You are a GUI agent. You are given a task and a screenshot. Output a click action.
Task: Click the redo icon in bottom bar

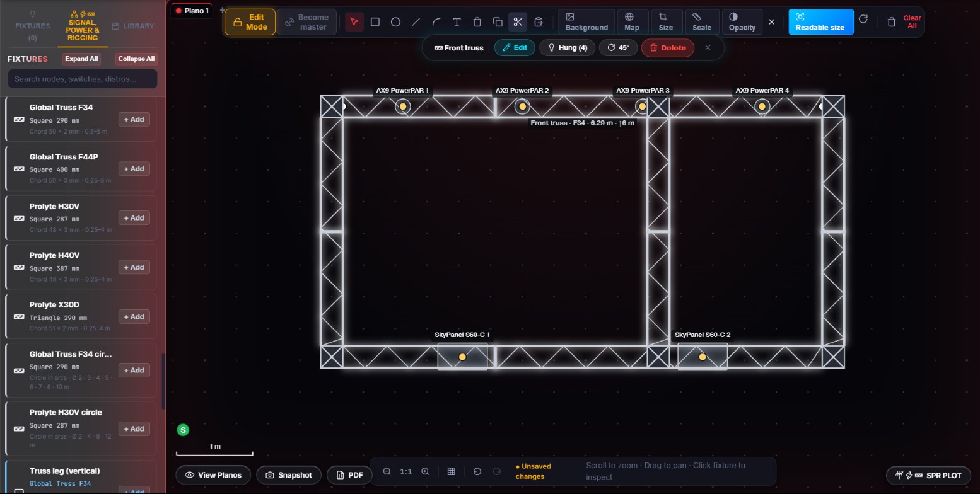[x=497, y=471]
